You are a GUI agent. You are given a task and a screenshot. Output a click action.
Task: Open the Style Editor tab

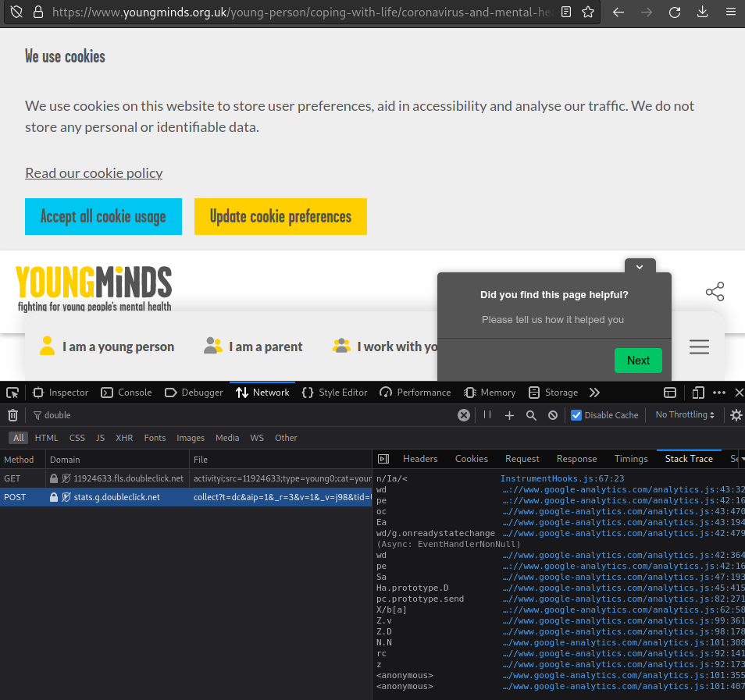(334, 393)
